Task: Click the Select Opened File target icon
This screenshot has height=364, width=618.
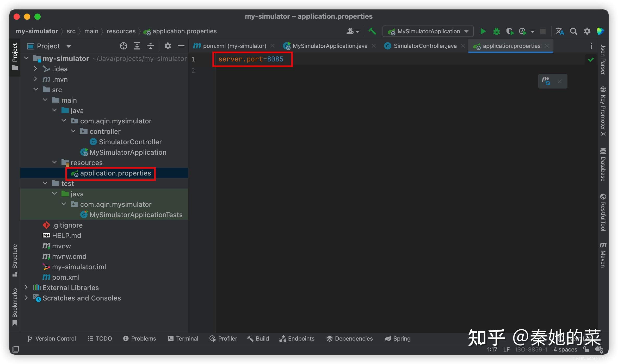Action: click(123, 46)
